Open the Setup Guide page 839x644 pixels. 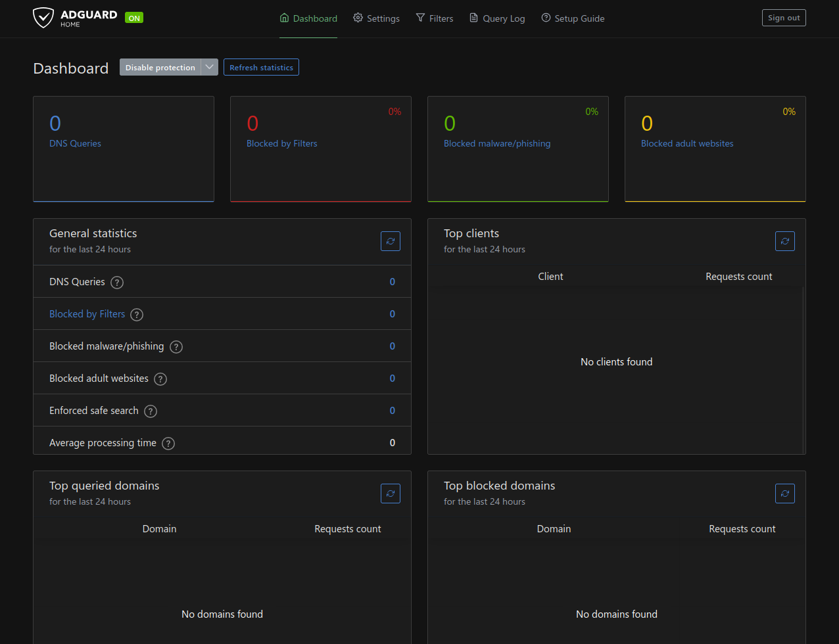click(573, 18)
